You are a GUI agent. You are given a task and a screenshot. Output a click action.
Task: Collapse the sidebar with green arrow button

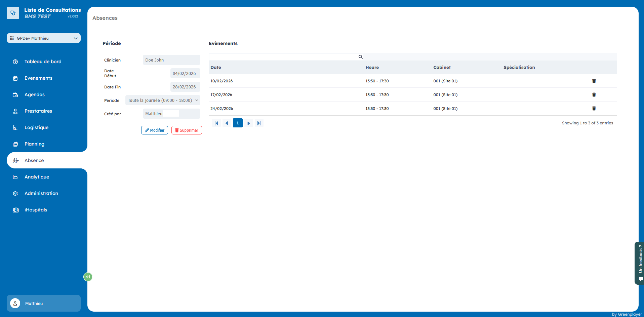click(x=88, y=277)
